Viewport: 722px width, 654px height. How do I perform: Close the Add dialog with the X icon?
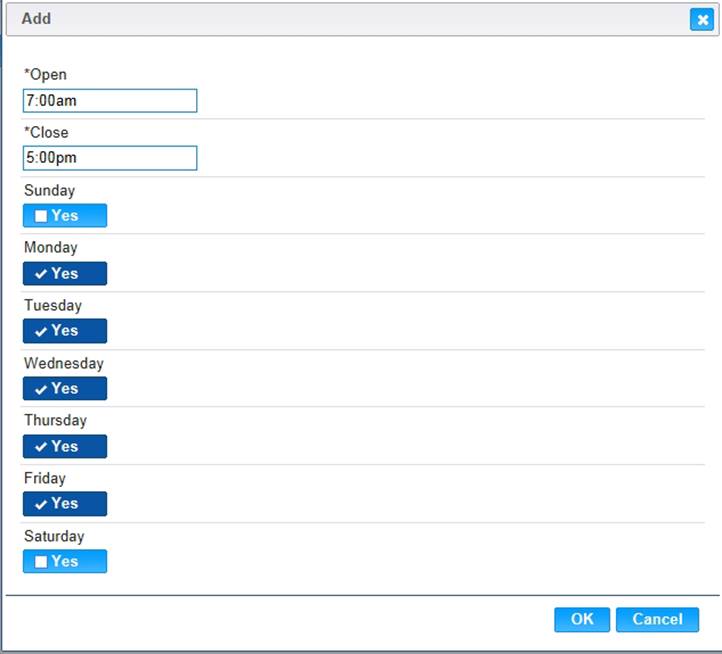click(x=701, y=19)
